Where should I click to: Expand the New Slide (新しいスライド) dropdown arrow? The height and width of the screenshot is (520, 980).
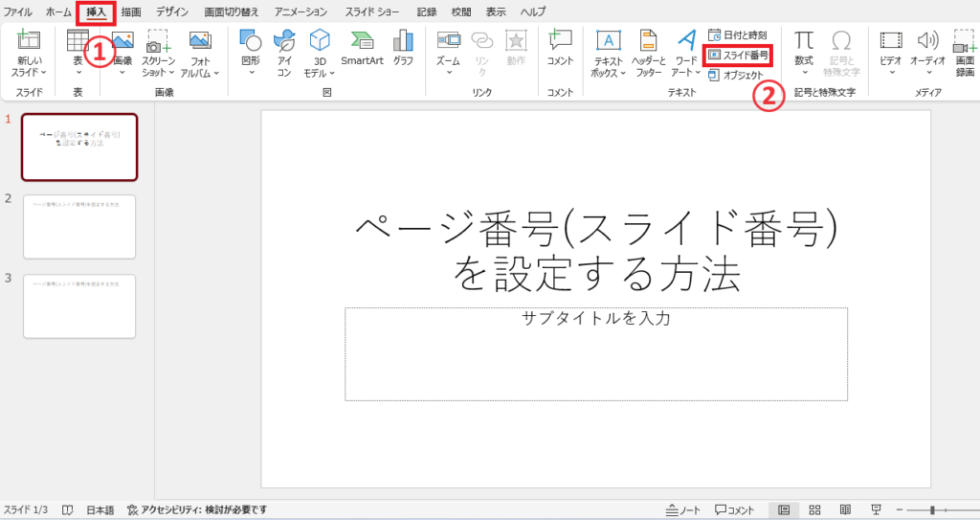[x=44, y=73]
